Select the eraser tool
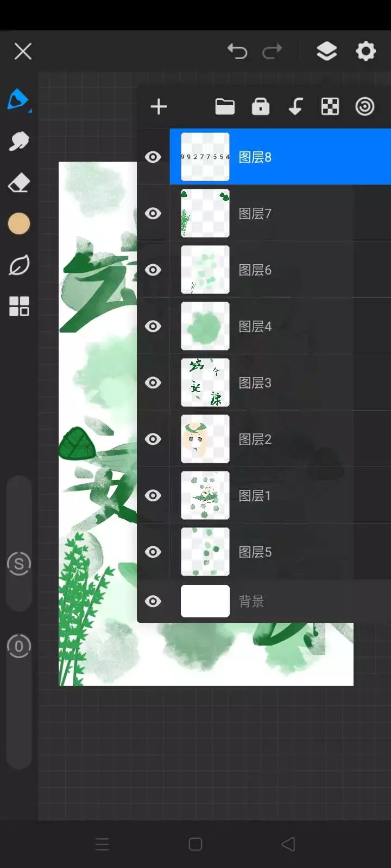The image size is (391, 868). 18,183
